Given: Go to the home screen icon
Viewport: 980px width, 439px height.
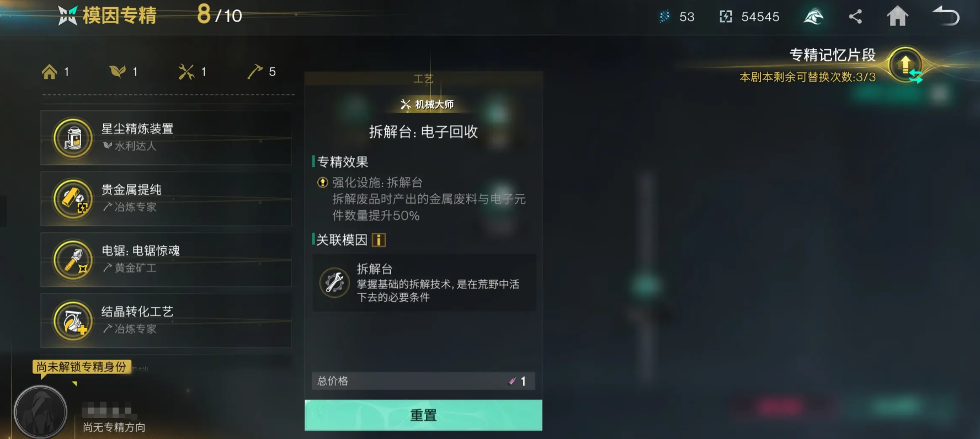Looking at the screenshot, I should click(897, 16).
